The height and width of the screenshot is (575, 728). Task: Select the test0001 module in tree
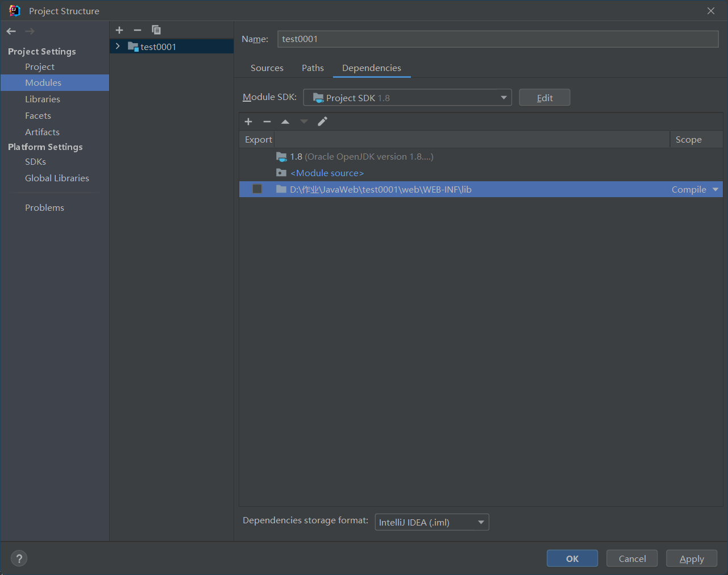coord(172,47)
